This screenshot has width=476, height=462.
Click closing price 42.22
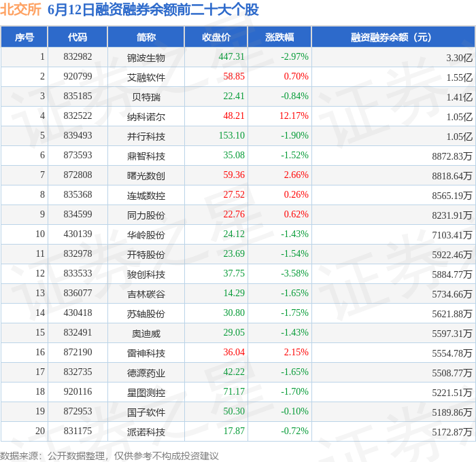coord(234,372)
